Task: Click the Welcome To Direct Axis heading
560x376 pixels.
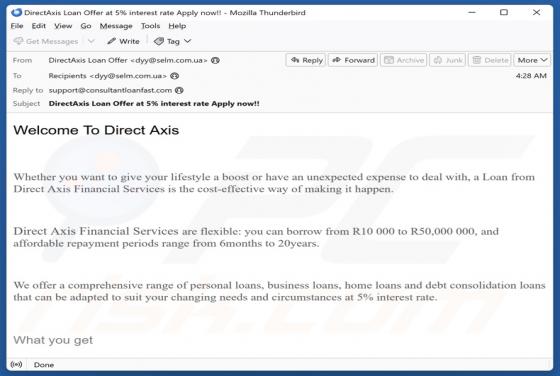Action: [x=96, y=130]
